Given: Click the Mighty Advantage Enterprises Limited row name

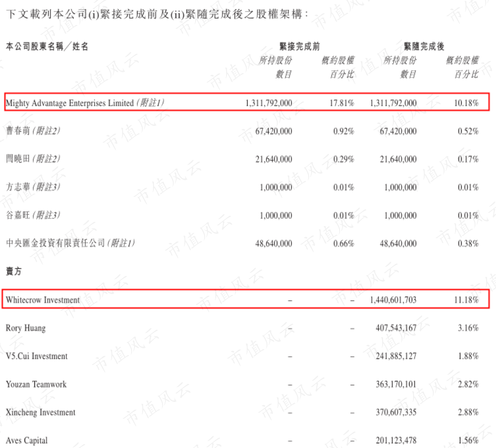Looking at the screenshot, I should tap(70, 103).
